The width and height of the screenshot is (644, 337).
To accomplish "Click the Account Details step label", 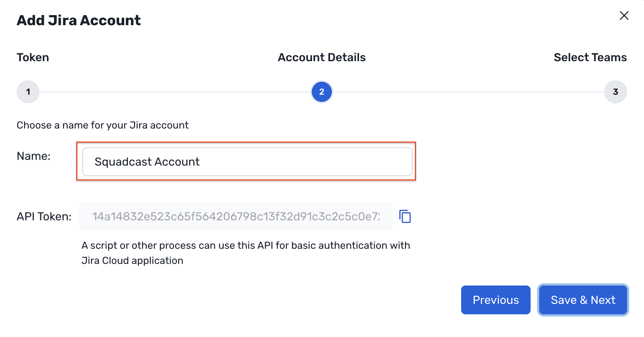I will coord(321,57).
